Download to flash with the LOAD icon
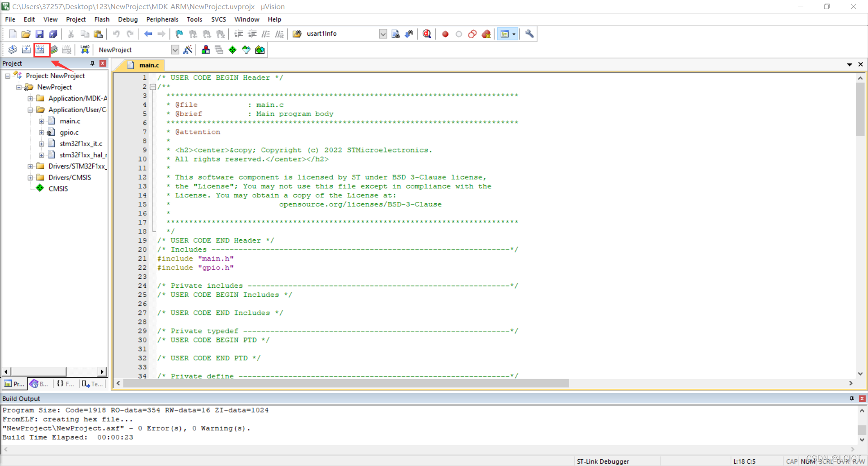Screen dimensions: 868x466 pos(85,50)
